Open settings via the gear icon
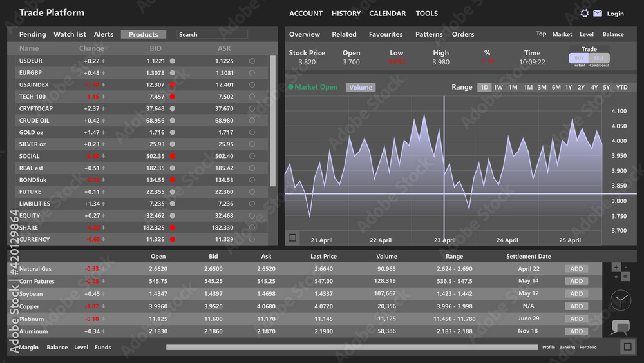Viewport: 644px width, 363px height. click(x=585, y=13)
